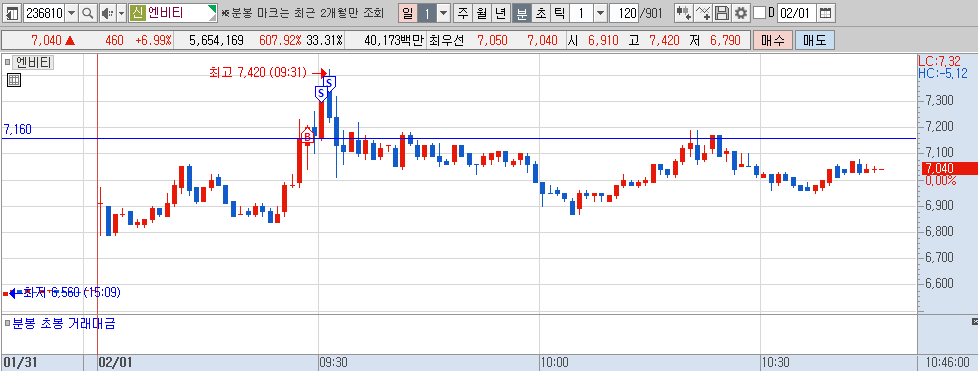Expand the dropdown next to speaker icon
Image resolution: width=978 pixels, height=371 pixels.
coord(121,12)
